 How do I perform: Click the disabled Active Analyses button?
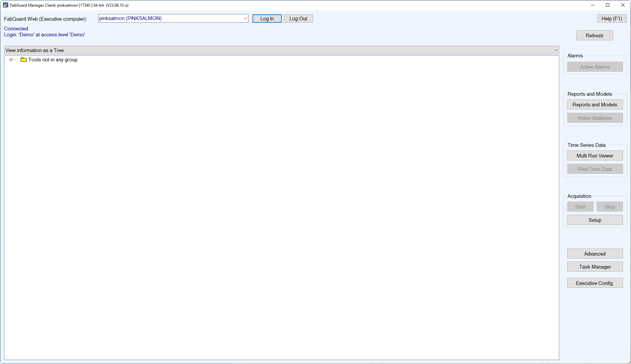point(595,118)
